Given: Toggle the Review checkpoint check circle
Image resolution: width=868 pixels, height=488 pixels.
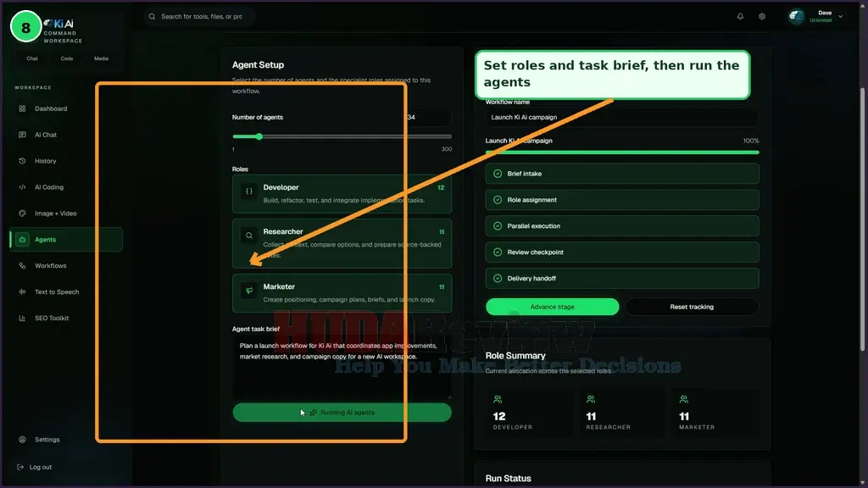Looking at the screenshot, I should click(498, 252).
